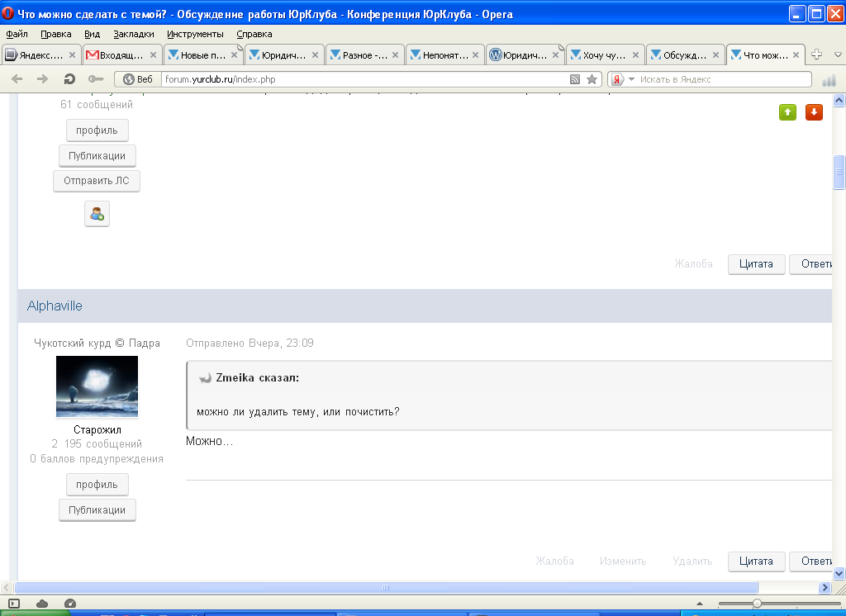The height and width of the screenshot is (616, 846).
Task: Open the Закладки menu
Action: [x=133, y=34]
